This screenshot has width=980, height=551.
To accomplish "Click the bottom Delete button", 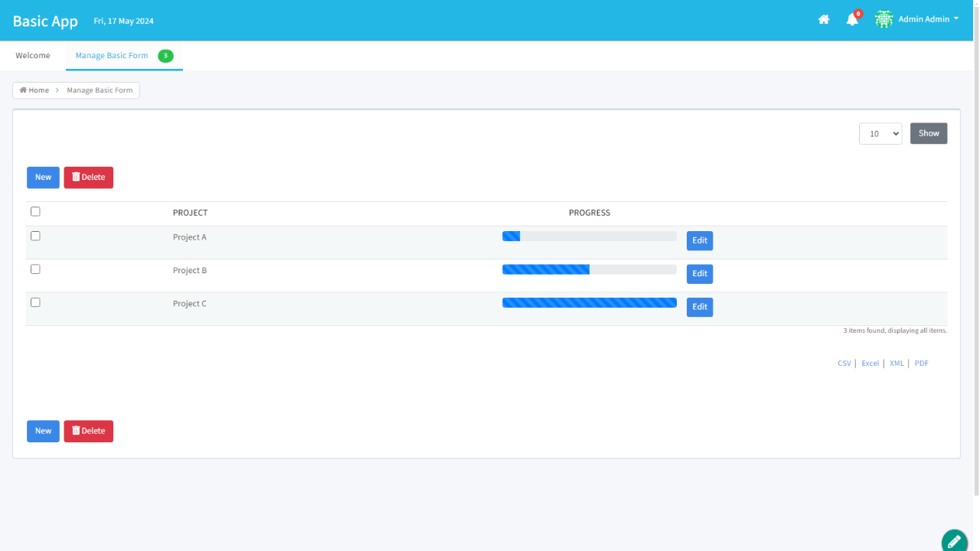I will [88, 431].
